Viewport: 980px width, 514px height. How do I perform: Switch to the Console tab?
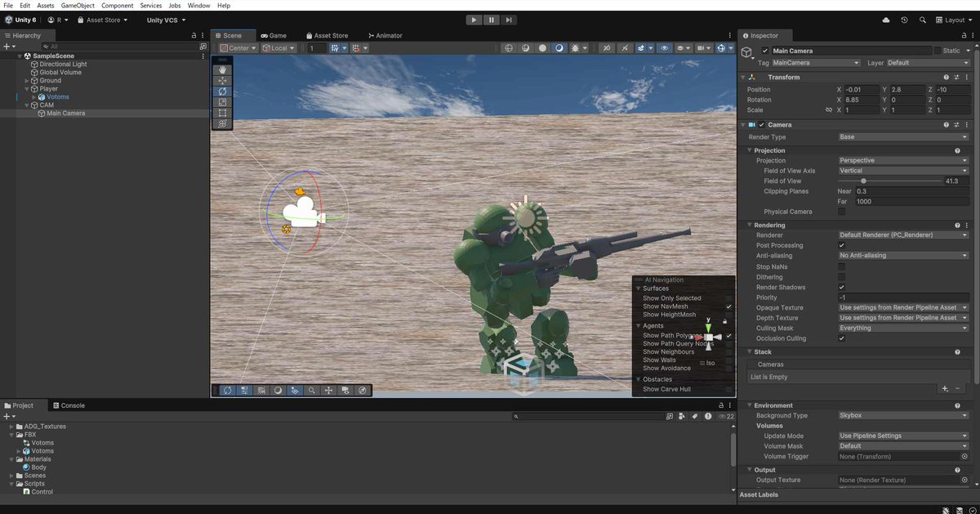point(69,405)
